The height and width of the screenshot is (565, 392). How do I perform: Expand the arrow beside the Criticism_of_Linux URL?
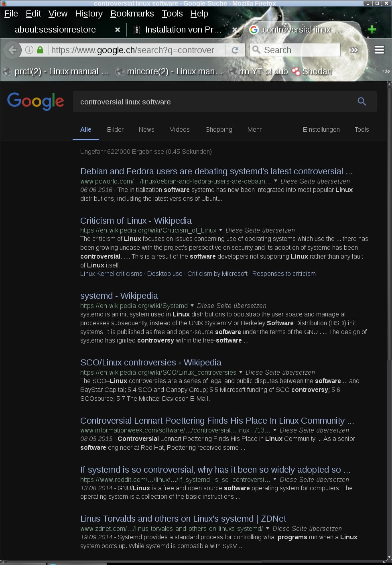(221, 230)
